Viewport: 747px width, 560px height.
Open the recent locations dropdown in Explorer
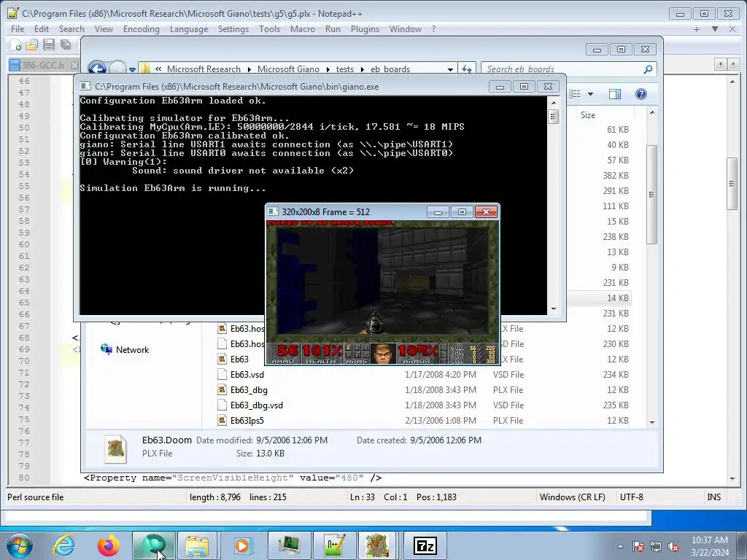click(x=133, y=69)
